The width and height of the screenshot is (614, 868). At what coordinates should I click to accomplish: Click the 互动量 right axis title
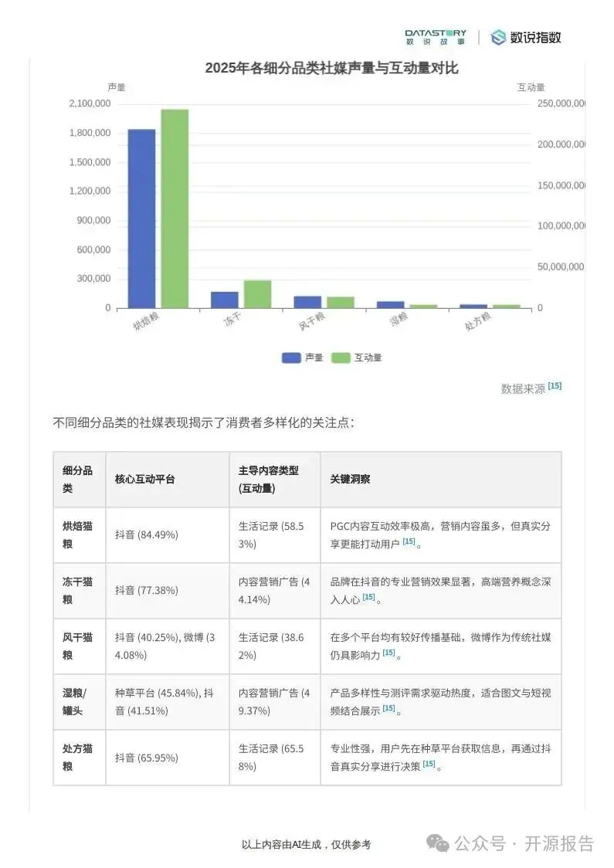point(531,87)
